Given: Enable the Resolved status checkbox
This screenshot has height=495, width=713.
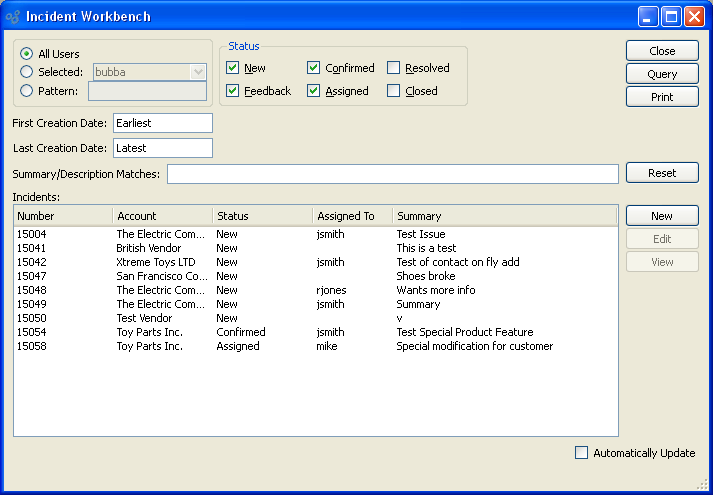Looking at the screenshot, I should [394, 68].
